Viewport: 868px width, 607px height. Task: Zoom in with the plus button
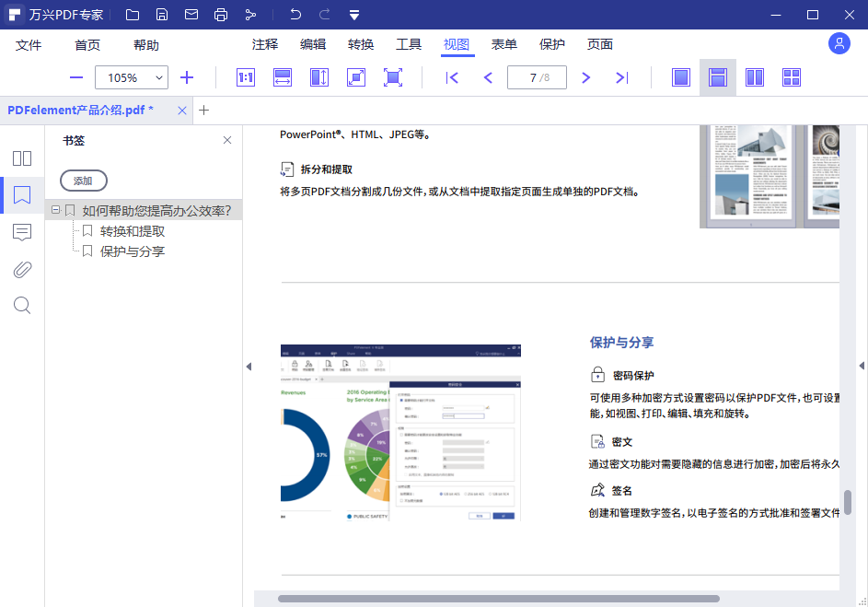tap(187, 77)
